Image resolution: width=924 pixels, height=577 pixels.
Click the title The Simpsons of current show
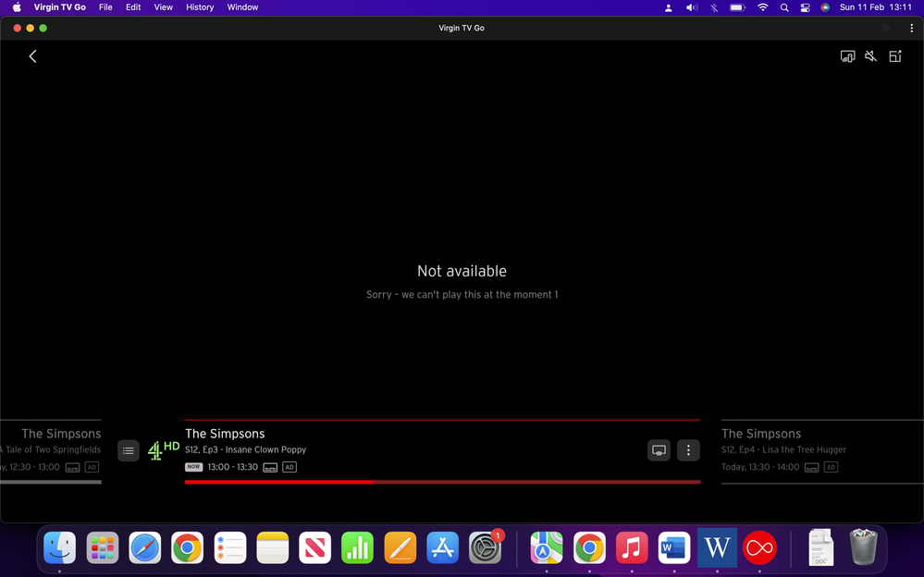coord(225,434)
